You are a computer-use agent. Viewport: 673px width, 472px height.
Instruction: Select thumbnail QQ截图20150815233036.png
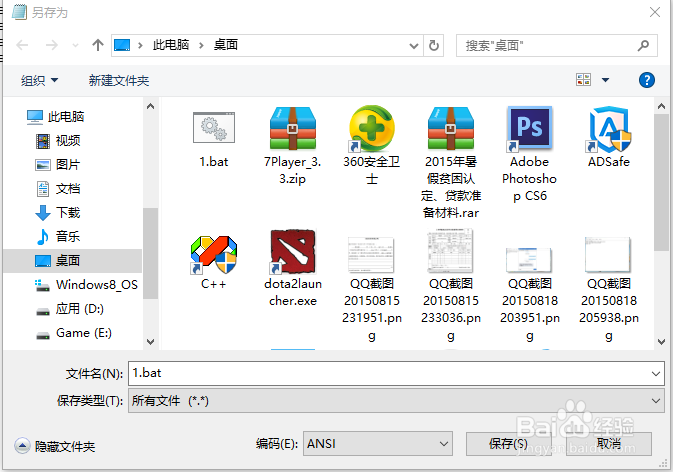[x=451, y=251]
